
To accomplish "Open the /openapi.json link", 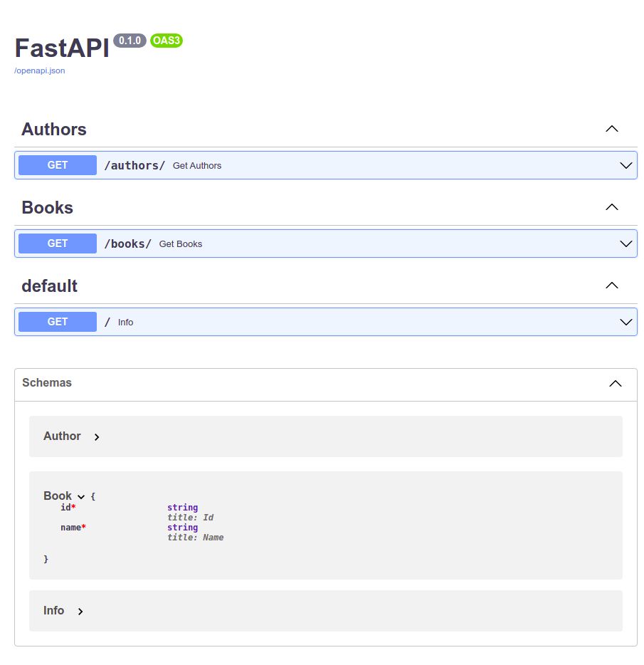I will click(x=40, y=71).
